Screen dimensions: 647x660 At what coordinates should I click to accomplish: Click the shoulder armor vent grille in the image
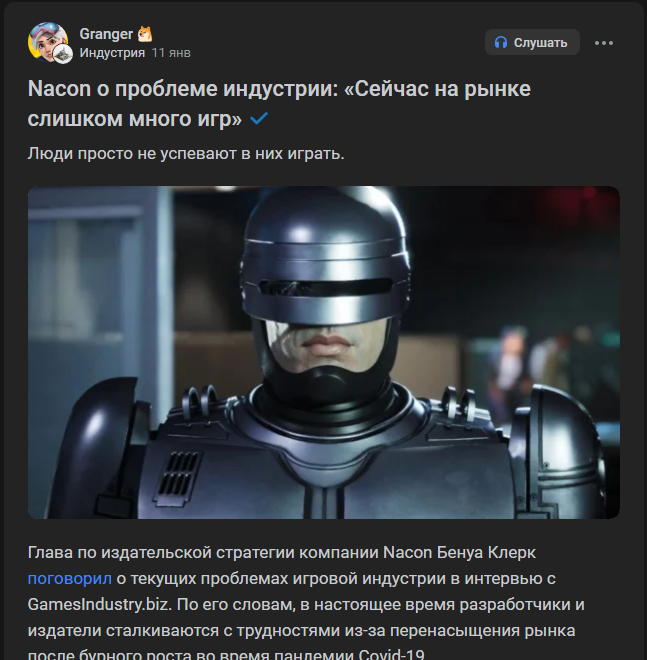[x=178, y=475]
